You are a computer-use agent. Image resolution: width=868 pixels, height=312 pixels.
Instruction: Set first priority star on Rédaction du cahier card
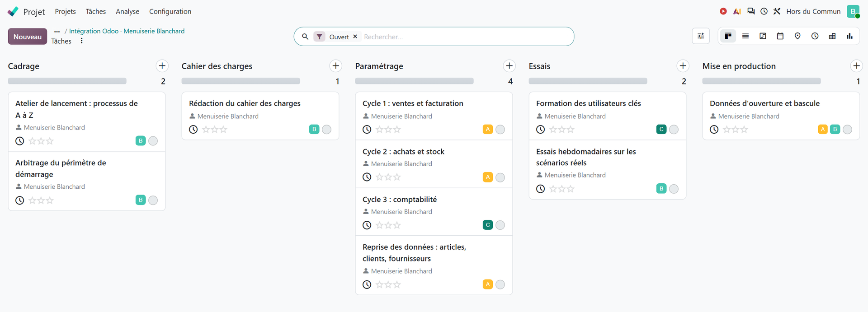206,130
